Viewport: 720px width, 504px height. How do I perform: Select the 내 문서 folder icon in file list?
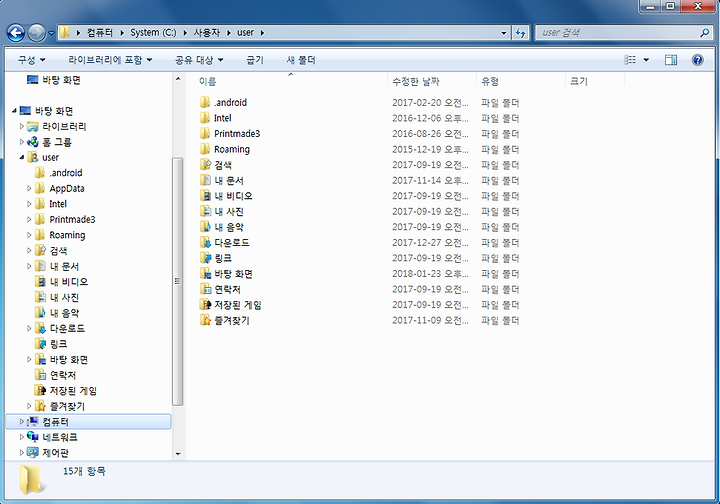(x=205, y=180)
